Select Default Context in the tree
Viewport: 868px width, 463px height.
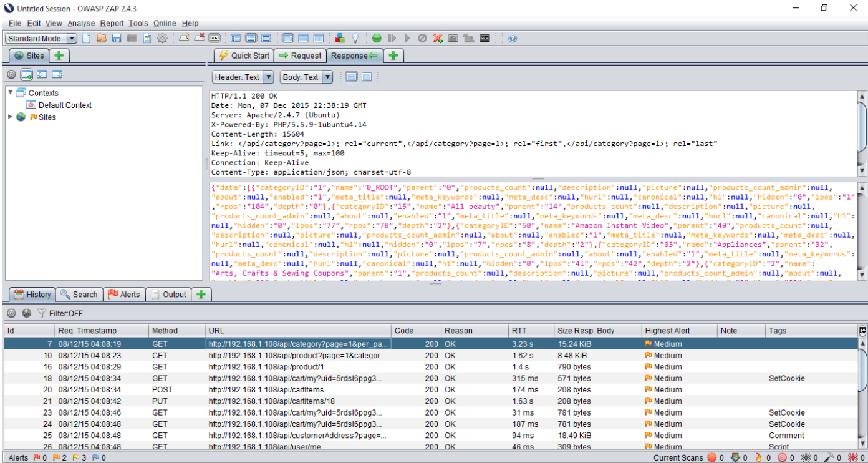pos(65,105)
